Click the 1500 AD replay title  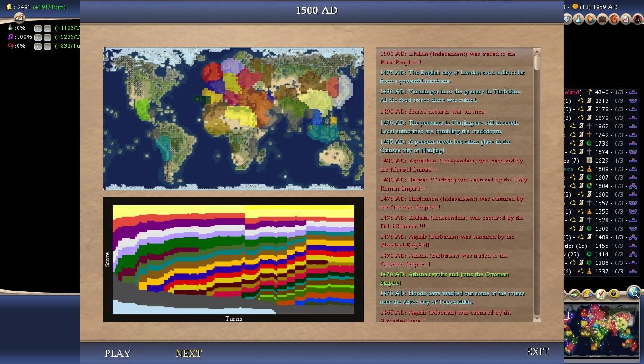[317, 10]
